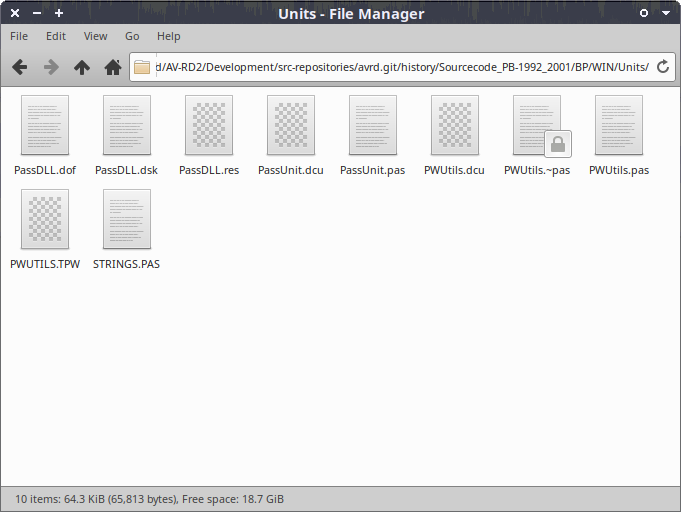This screenshot has width=681, height=512.
Task: Select the PassUnit.pas file
Action: (373, 126)
